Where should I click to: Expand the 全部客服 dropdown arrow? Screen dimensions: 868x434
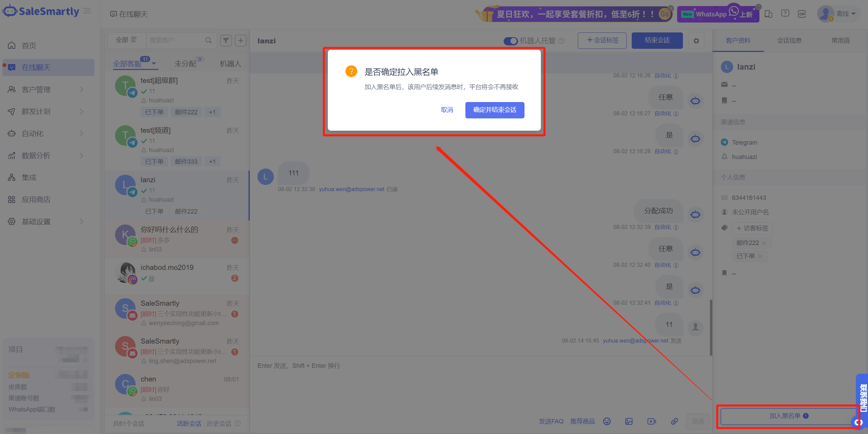tap(154, 64)
